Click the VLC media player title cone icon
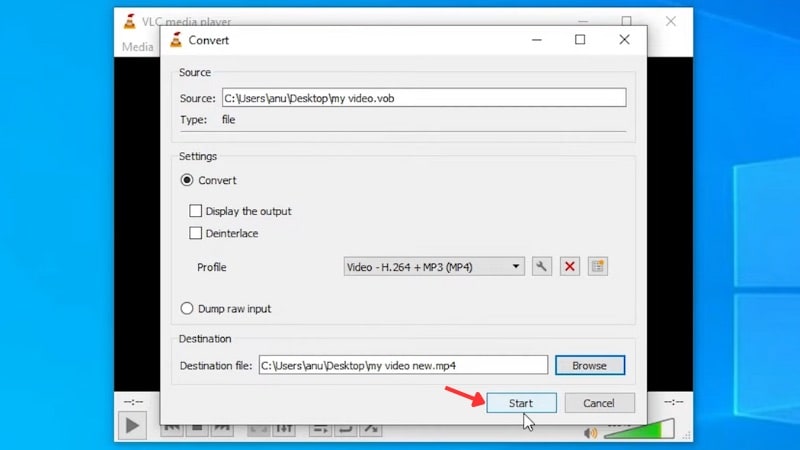 tap(130, 21)
